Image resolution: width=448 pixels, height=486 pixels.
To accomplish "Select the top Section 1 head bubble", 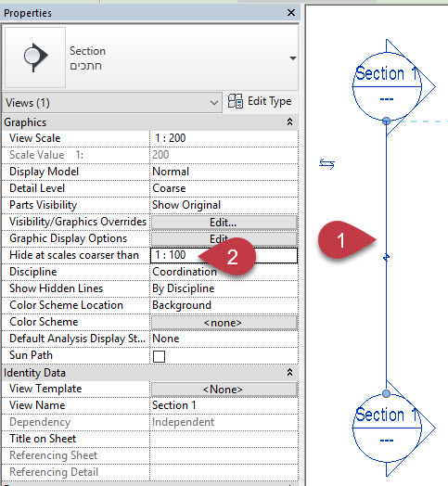I will pos(387,86).
